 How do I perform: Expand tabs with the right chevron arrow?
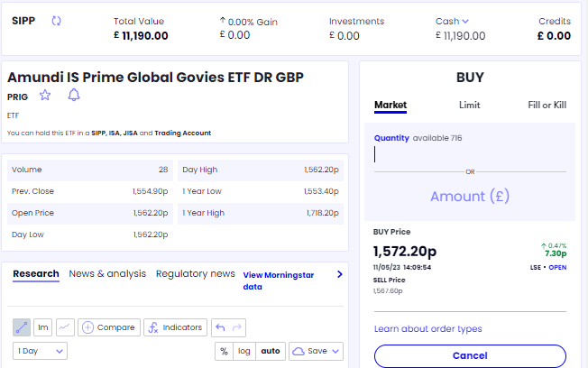[340, 274]
